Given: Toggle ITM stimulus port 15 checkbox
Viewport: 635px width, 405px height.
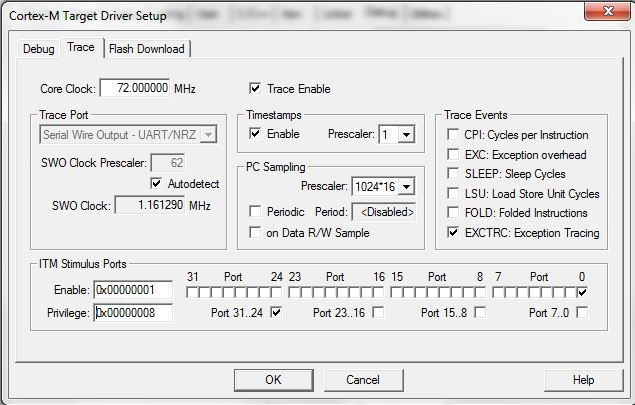Looking at the screenshot, I should point(396,292).
